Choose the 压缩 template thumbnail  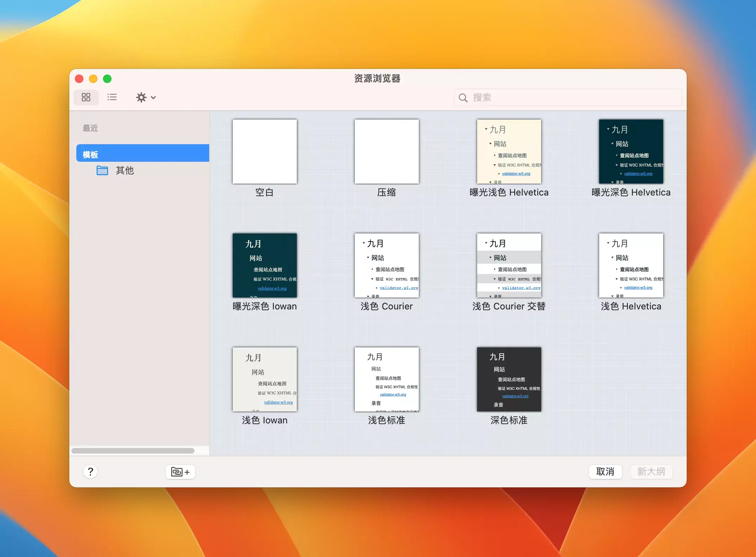[x=386, y=152]
